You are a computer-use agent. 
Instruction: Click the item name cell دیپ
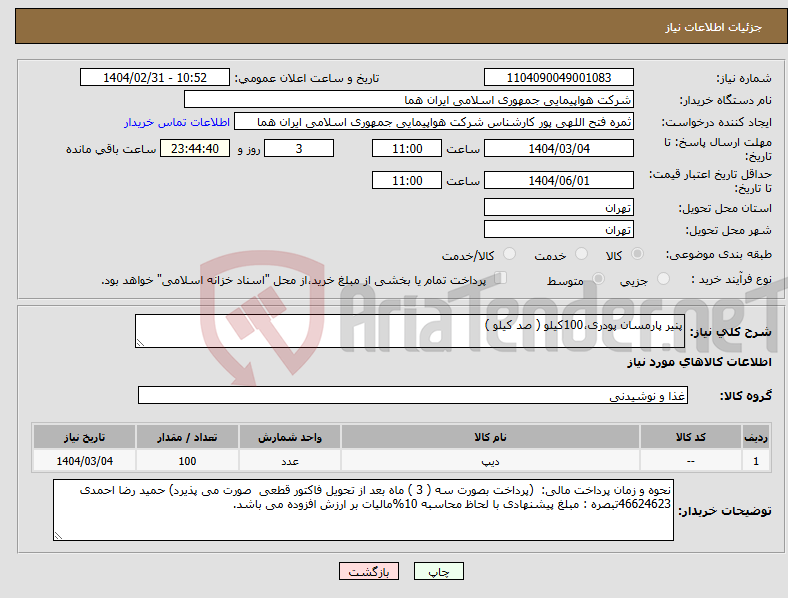coord(490,461)
